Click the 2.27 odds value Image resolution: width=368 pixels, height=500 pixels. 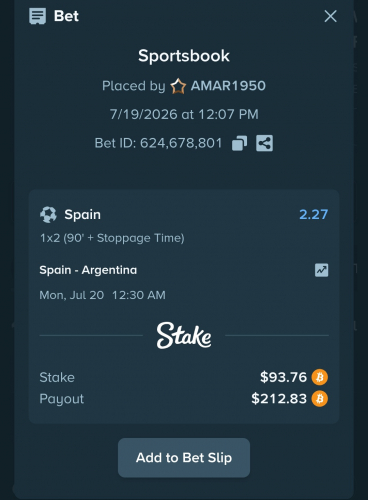314,214
